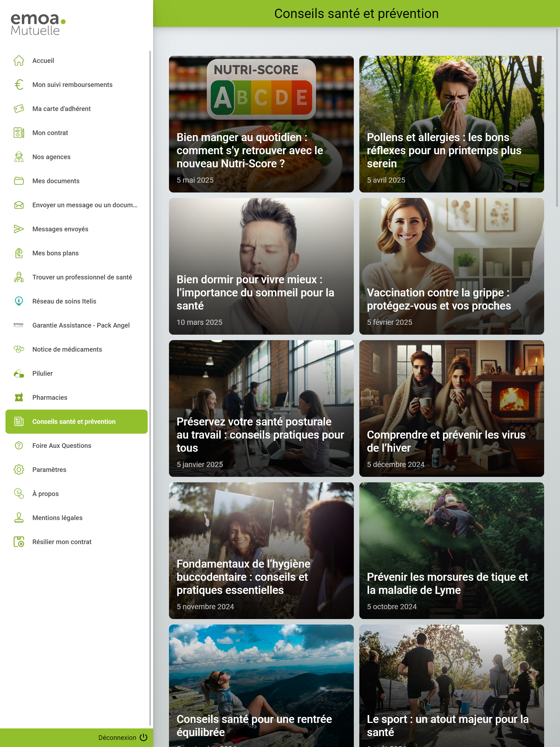Open the morsures de tique et Lyme article
The image size is (560, 747).
tap(451, 550)
